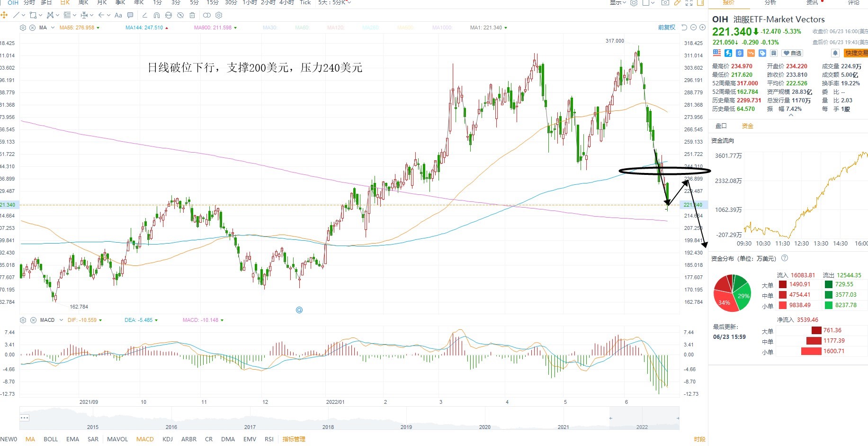Select the pattern/wave drawing tool

(x=50, y=15)
